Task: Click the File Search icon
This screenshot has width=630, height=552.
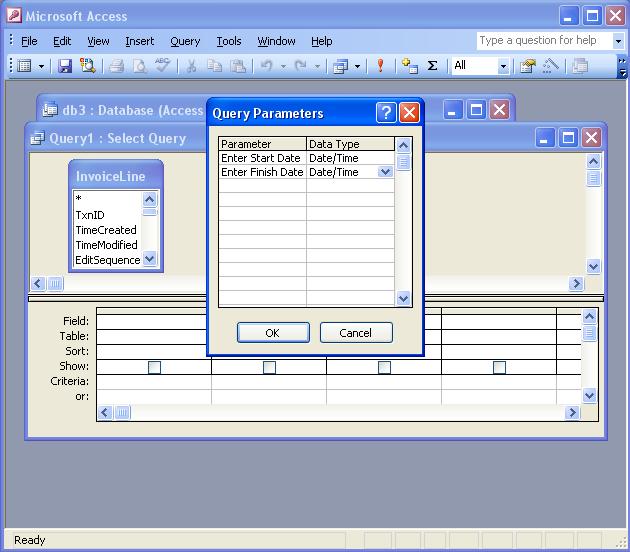Action: [88, 65]
